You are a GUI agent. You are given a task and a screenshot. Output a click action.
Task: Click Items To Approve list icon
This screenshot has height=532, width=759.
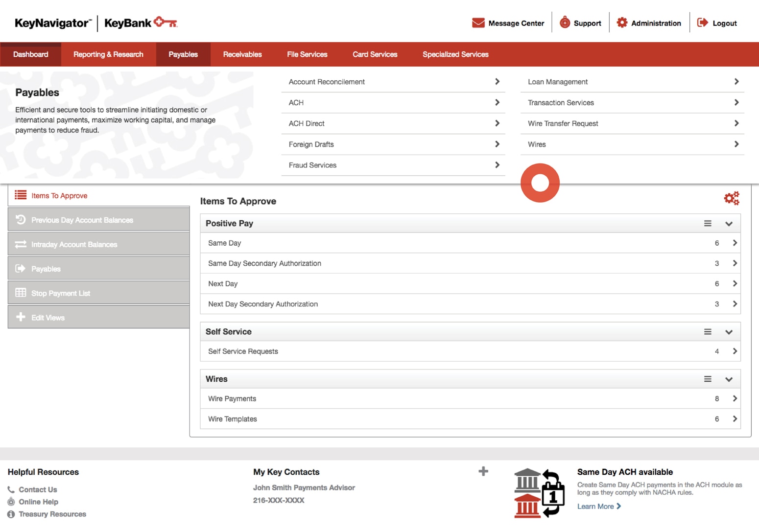21,195
